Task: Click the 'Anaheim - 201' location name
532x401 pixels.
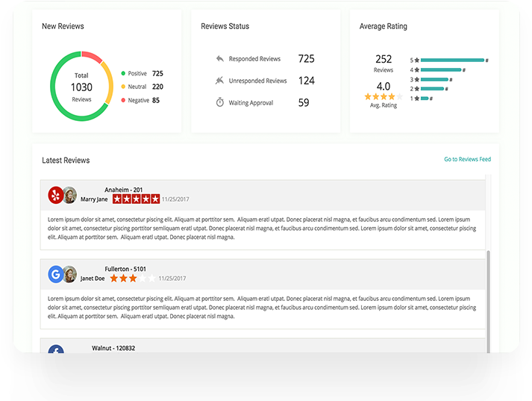Action: [x=124, y=190]
